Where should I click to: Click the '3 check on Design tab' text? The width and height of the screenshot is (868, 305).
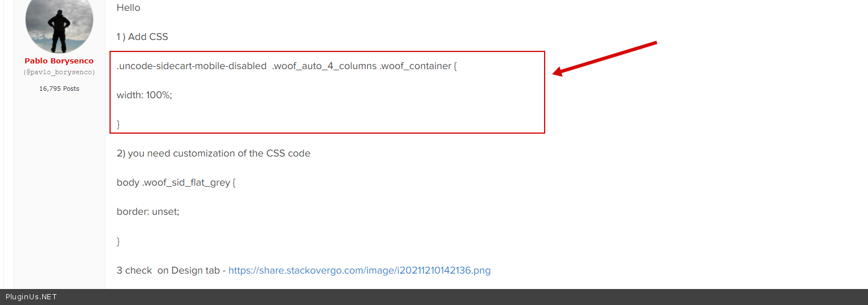click(171, 270)
